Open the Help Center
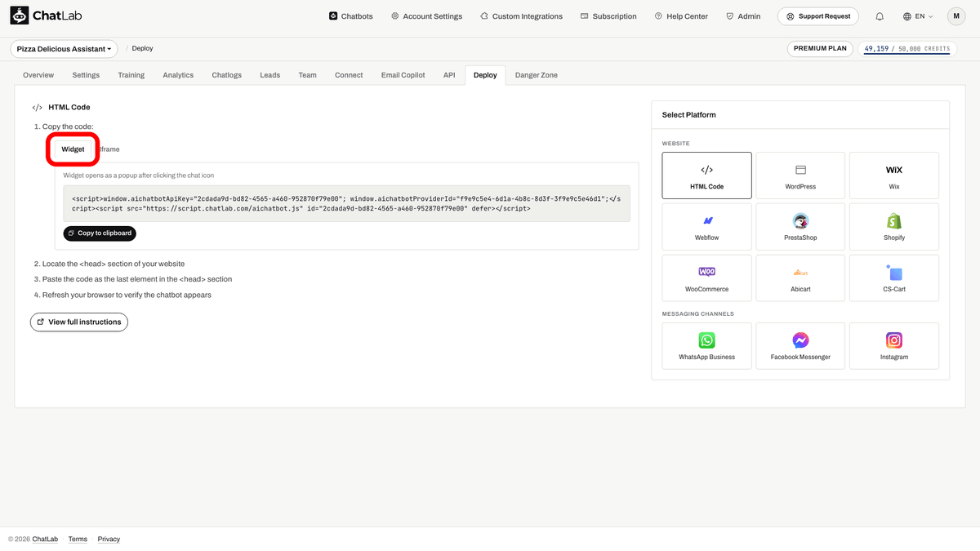Image resolution: width=980 pixels, height=551 pixels. coord(681,16)
